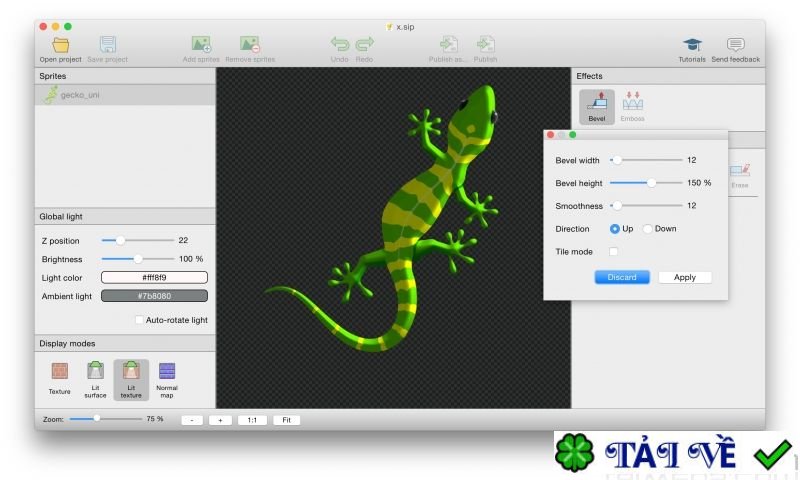
Task: Select the Erase tool
Action: point(739,176)
